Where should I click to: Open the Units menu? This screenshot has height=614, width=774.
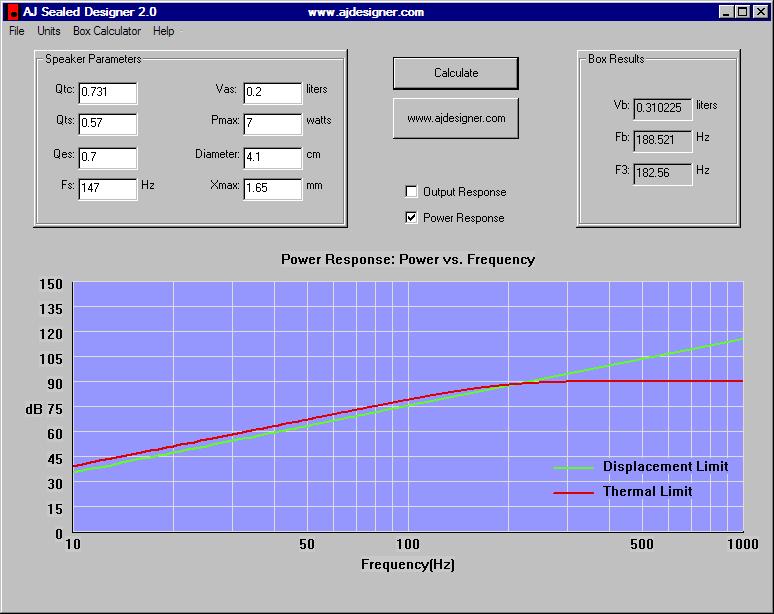[49, 31]
